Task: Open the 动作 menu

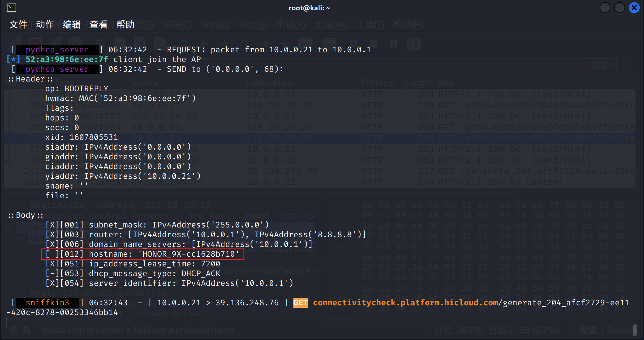Action: click(45, 24)
